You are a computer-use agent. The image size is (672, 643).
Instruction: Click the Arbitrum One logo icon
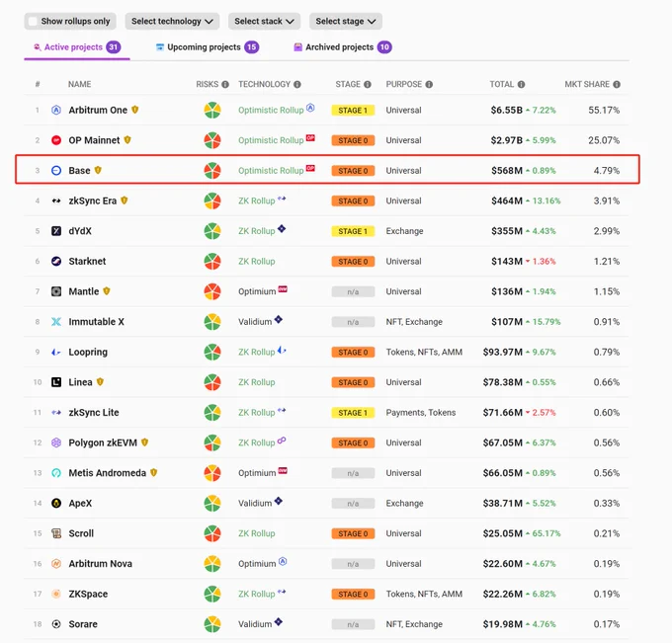click(x=56, y=110)
